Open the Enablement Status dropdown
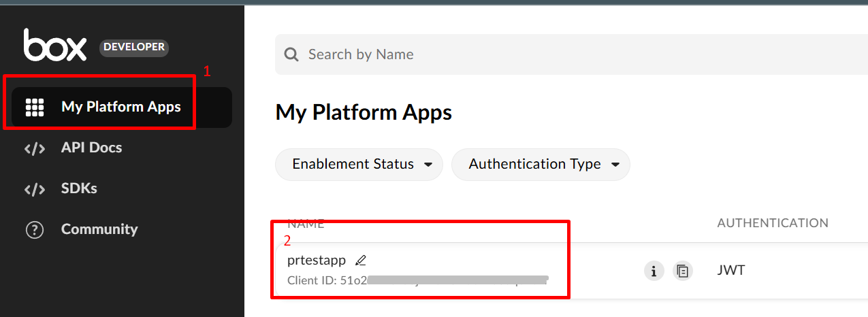This screenshot has height=317, width=868. click(x=359, y=165)
